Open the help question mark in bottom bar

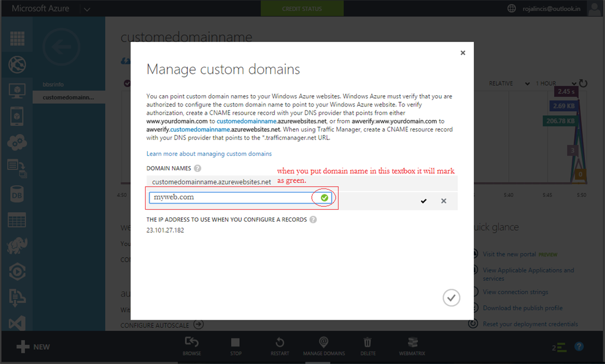coord(579,347)
